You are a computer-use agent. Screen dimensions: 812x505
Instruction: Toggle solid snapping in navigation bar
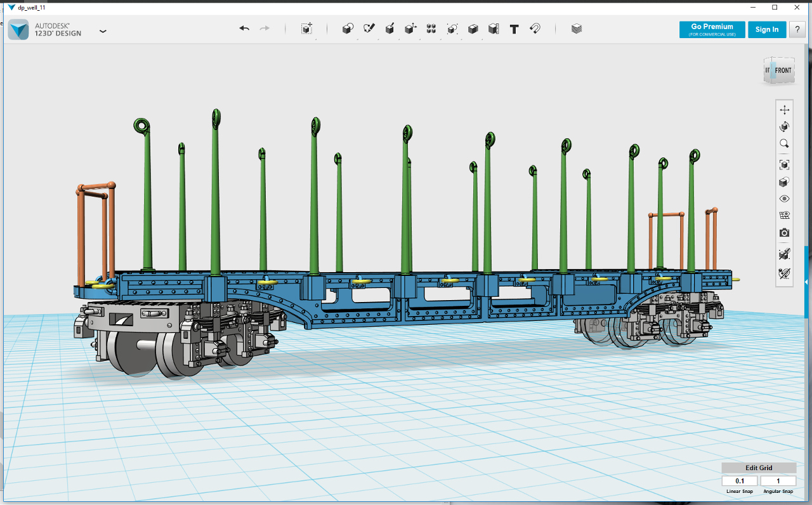click(x=784, y=254)
